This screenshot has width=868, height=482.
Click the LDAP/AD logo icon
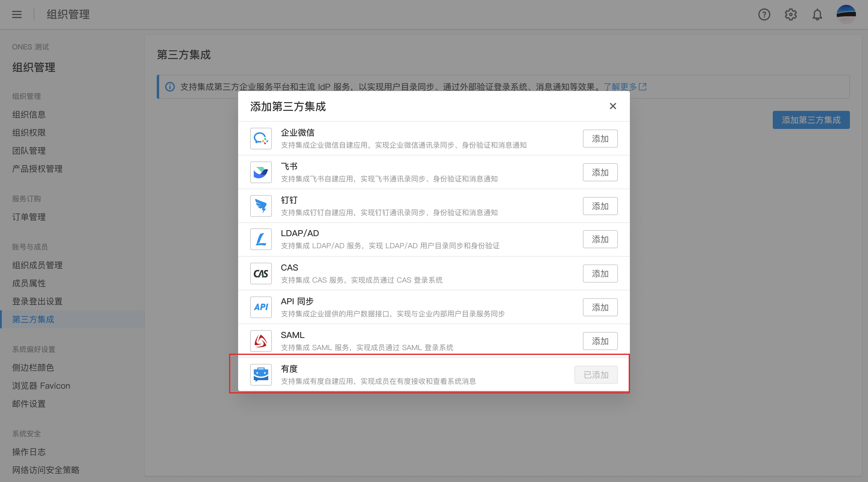[x=261, y=239]
